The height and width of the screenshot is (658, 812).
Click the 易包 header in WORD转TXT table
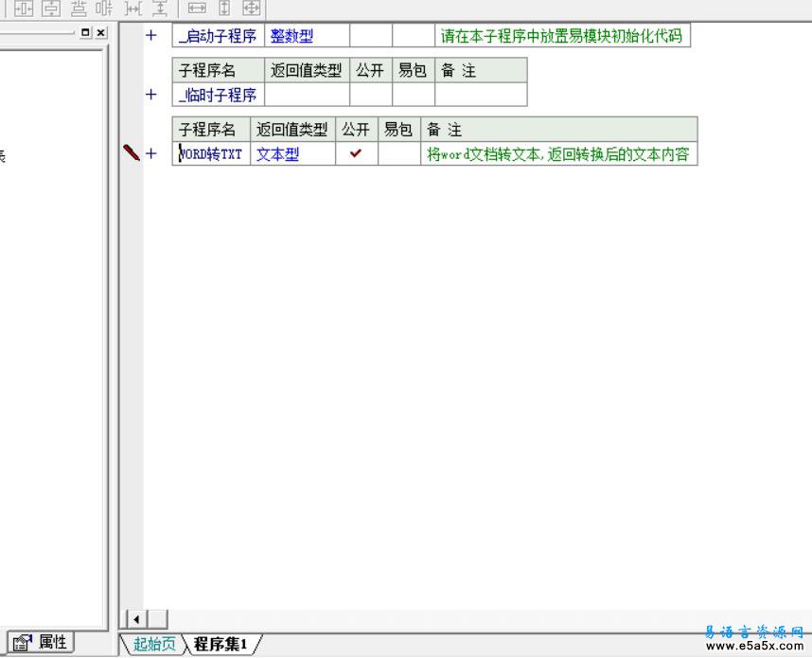(x=399, y=130)
